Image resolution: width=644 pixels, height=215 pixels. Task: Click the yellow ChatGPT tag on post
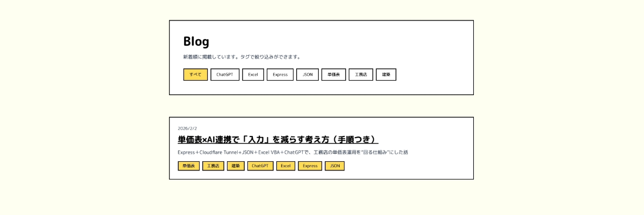[260, 166]
